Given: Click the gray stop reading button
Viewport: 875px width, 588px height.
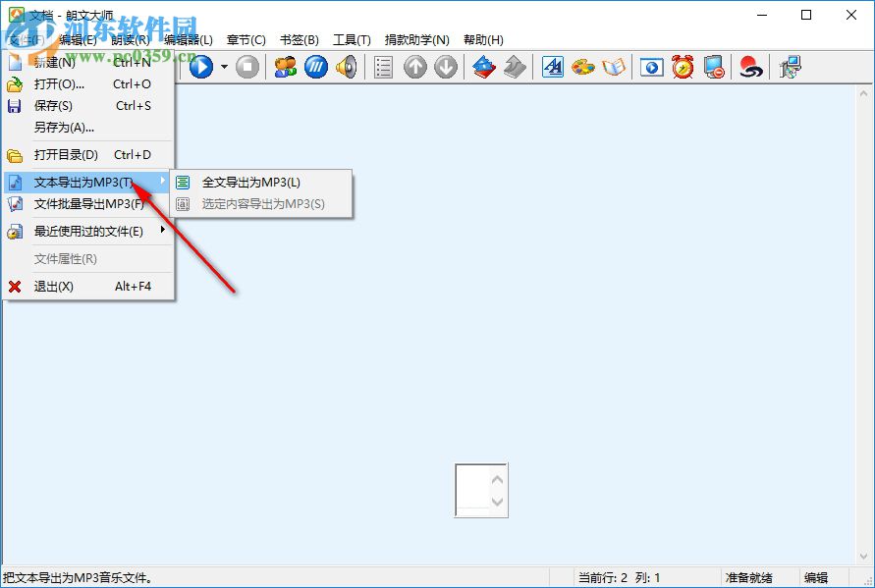Looking at the screenshot, I should [x=247, y=67].
